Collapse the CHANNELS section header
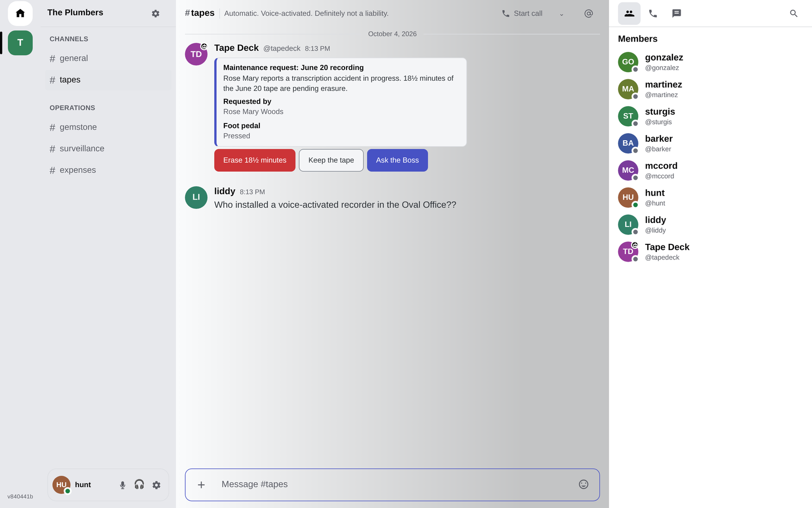Viewport: 812px width, 508px height. (x=69, y=39)
